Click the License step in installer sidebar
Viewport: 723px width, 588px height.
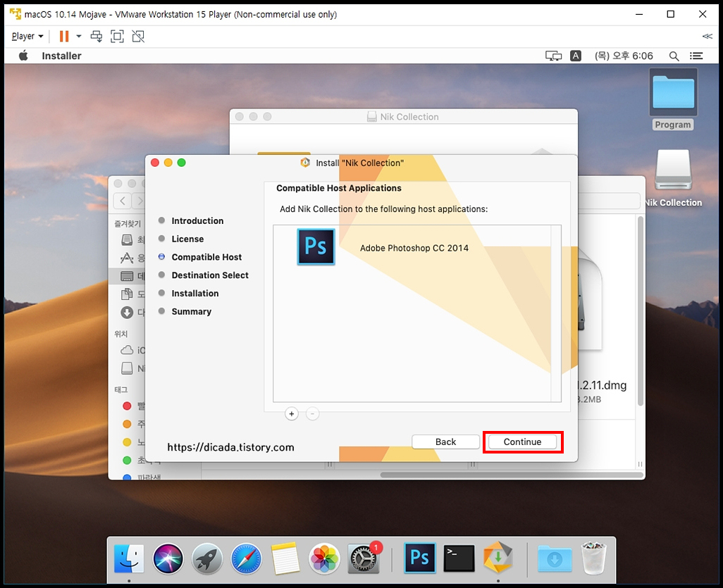(x=187, y=239)
